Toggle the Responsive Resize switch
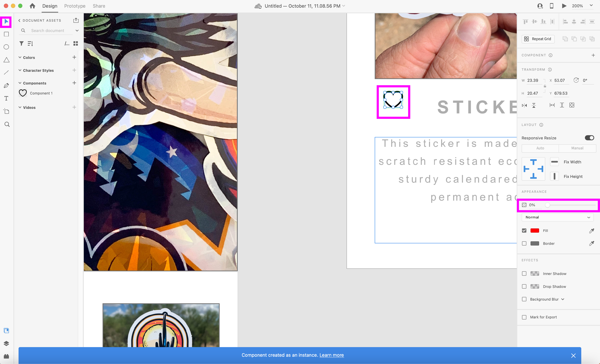The height and width of the screenshot is (364, 600). (589, 138)
